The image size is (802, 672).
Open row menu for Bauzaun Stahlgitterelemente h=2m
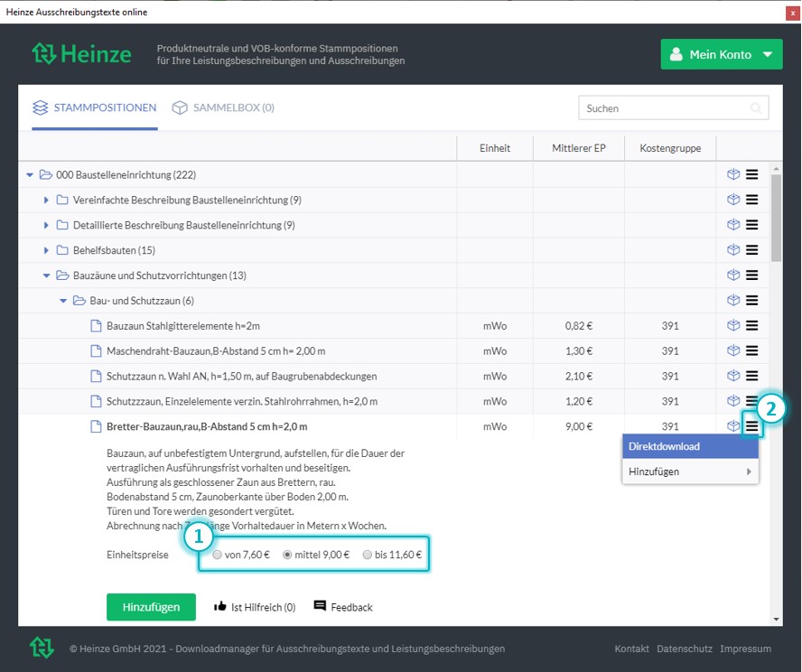coord(751,325)
